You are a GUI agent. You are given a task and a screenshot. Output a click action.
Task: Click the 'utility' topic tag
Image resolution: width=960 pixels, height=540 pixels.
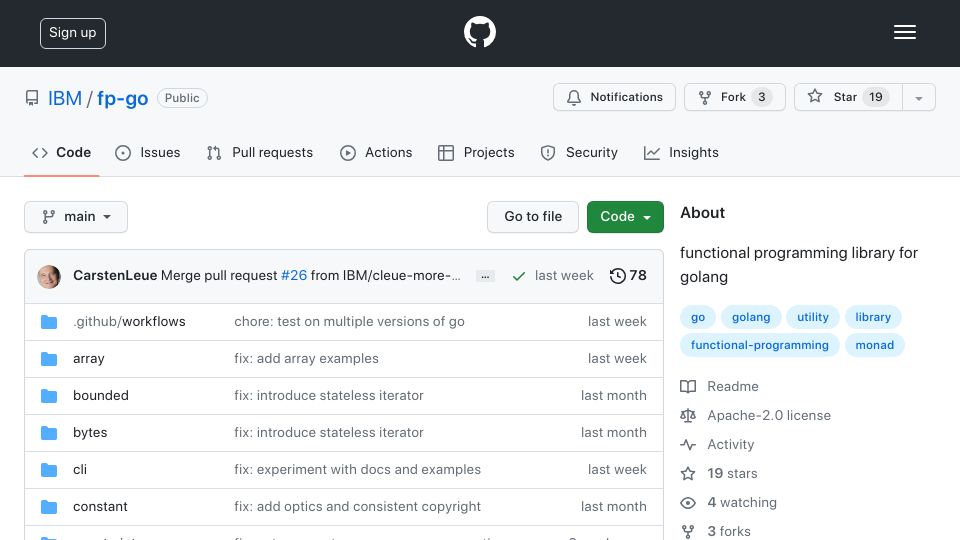pos(812,317)
